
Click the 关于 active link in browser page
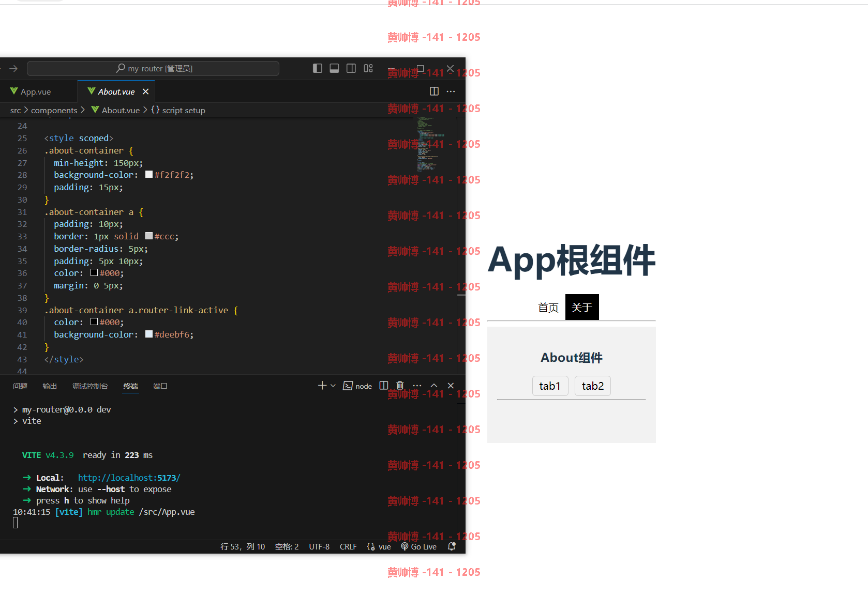tap(582, 307)
